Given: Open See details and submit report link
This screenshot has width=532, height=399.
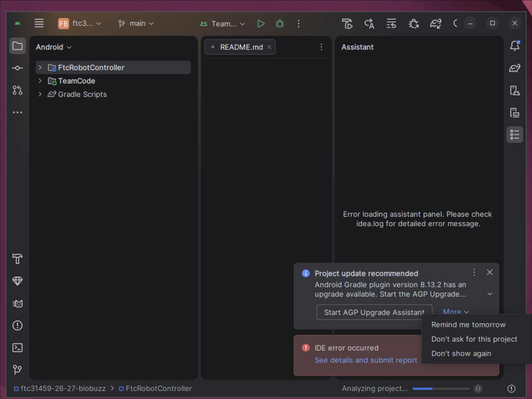Looking at the screenshot, I should tap(366, 360).
